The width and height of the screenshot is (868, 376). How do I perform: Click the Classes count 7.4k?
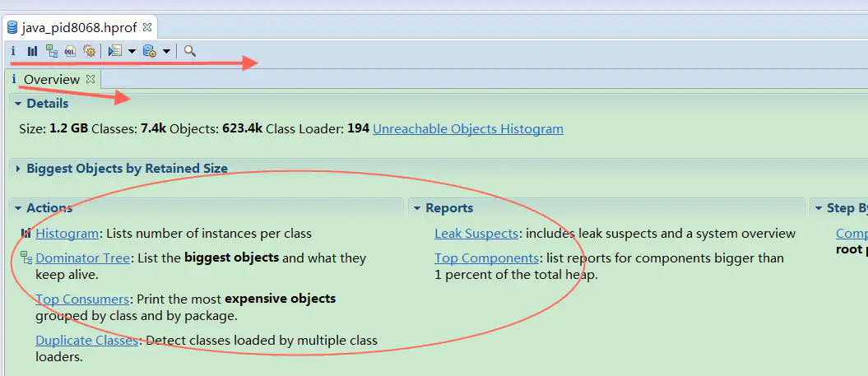coord(154,129)
